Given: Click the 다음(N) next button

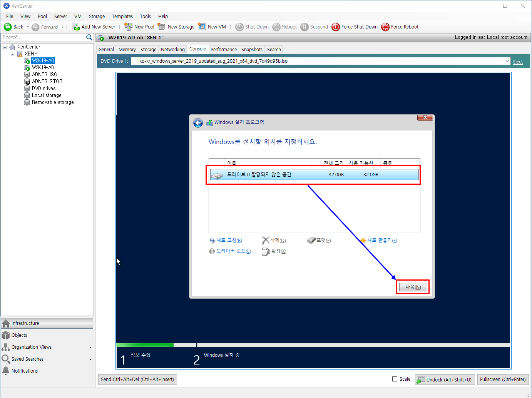Looking at the screenshot, I should point(413,287).
